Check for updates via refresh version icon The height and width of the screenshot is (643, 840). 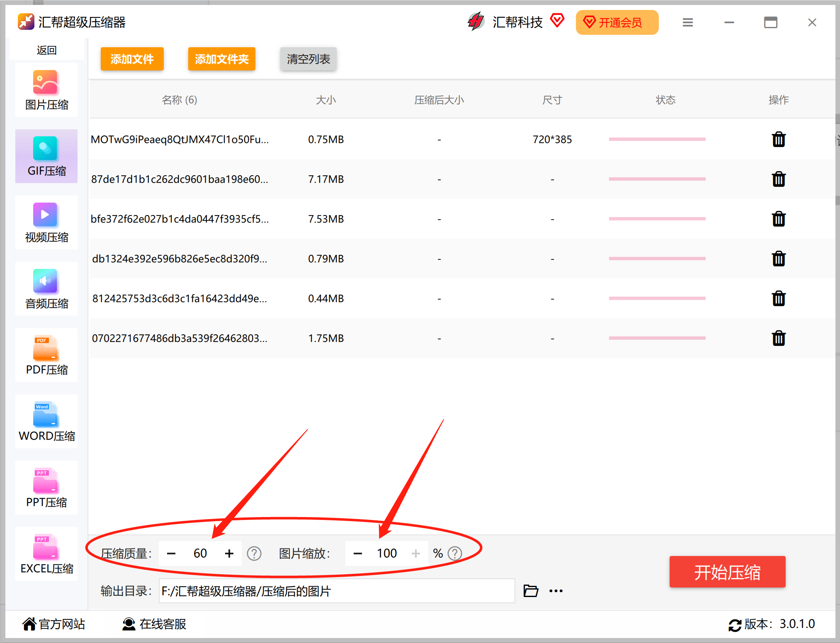click(x=735, y=625)
